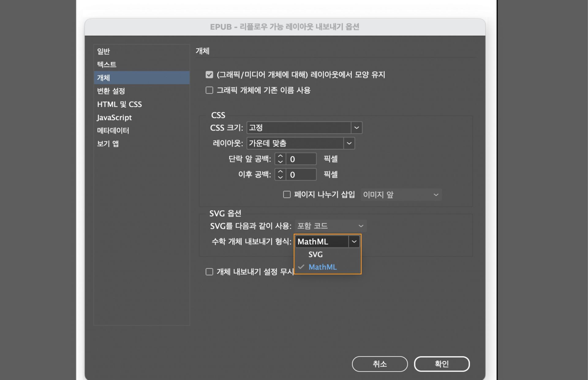Enable 페이지 나누기 삽입 option
Image resolution: width=588 pixels, height=380 pixels.
tap(287, 194)
